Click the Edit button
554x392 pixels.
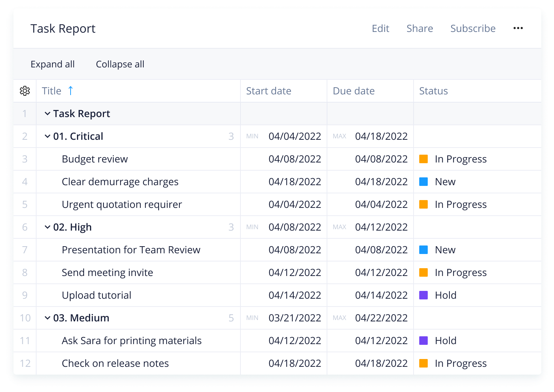pos(381,28)
